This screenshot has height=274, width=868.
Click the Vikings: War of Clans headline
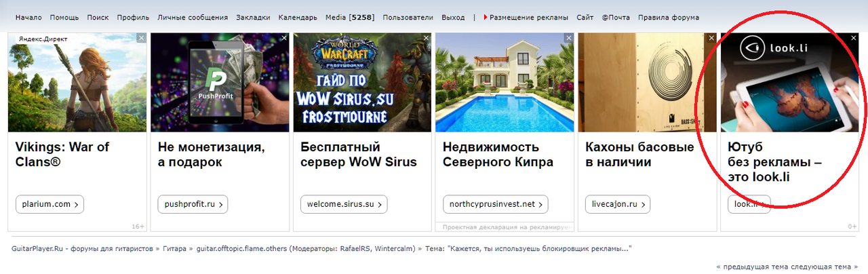tap(62, 155)
